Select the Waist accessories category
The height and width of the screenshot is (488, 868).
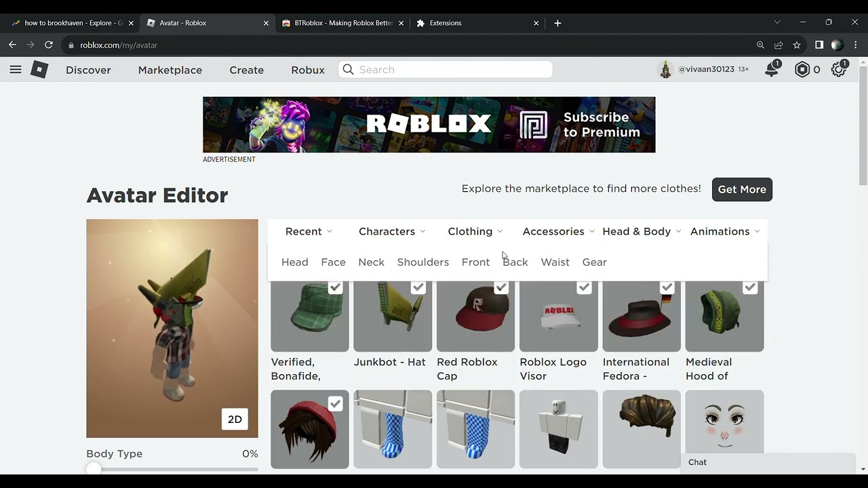point(555,262)
